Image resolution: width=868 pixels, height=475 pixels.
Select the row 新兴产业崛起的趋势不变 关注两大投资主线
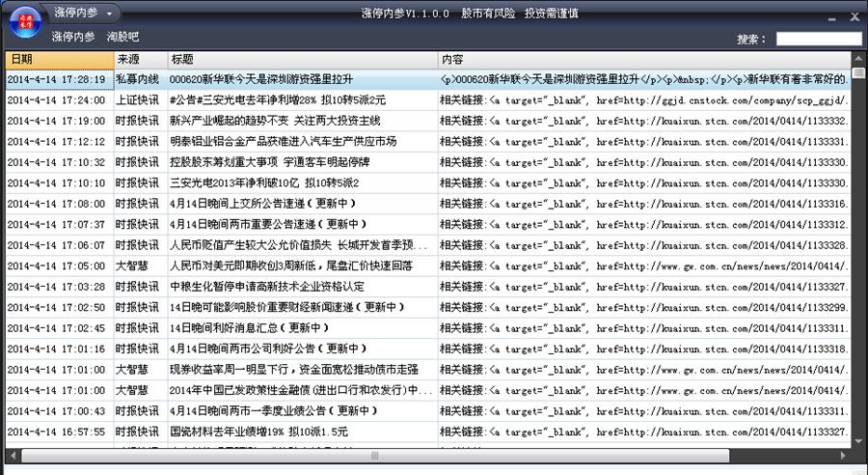[x=428, y=121]
